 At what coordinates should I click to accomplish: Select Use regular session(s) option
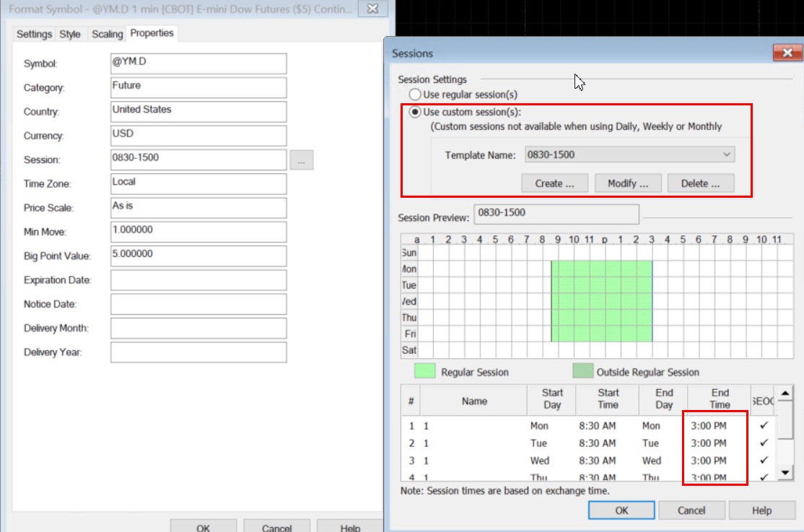[415, 95]
